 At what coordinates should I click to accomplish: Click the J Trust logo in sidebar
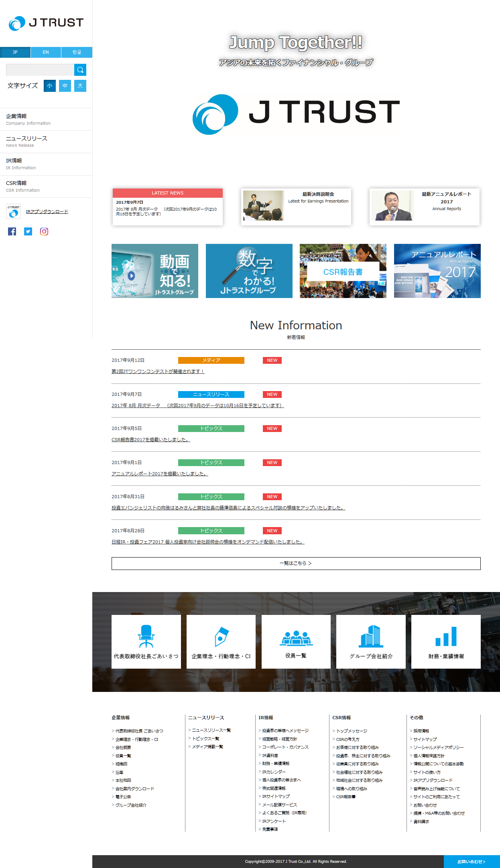click(46, 23)
